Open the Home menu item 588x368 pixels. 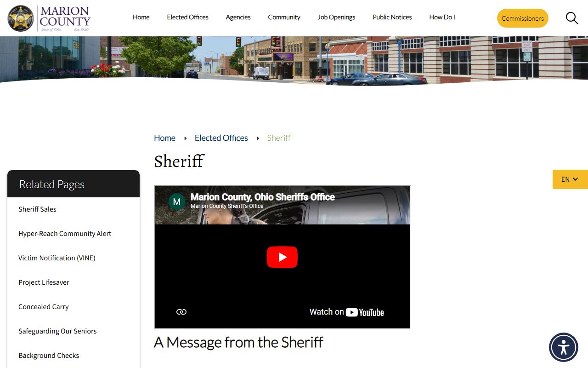141,17
